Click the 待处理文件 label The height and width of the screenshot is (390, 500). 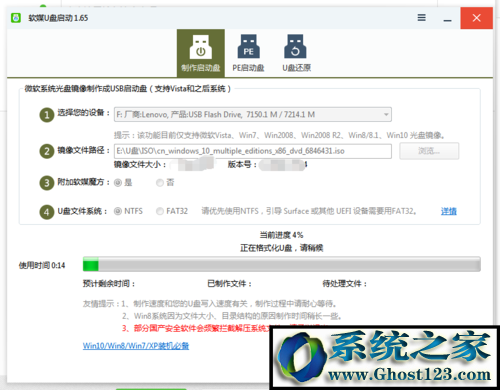[x=345, y=284]
